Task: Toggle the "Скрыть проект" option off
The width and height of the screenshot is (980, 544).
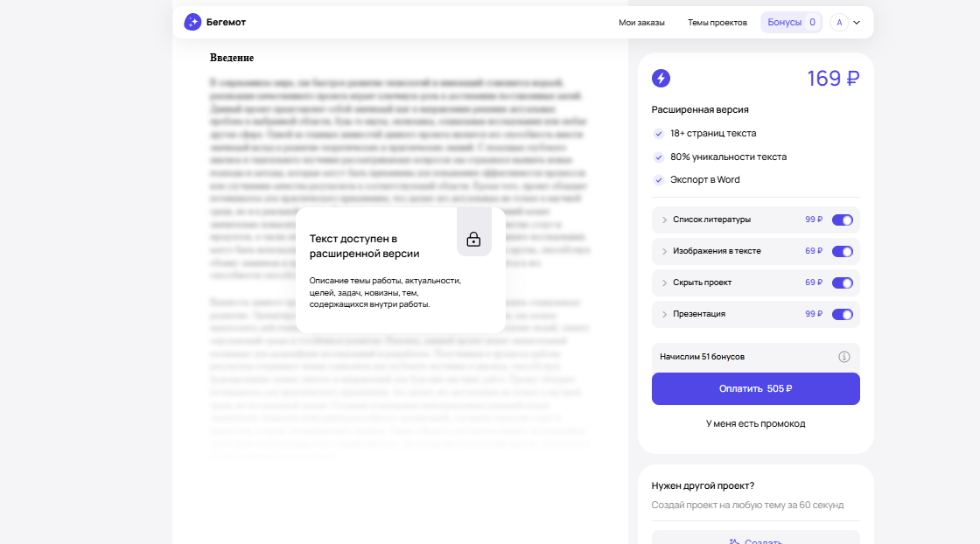Action: 842,282
